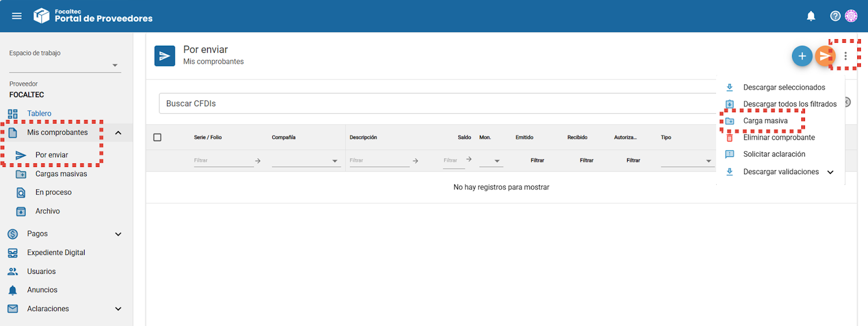Open Archivo in sidebar
The height and width of the screenshot is (326, 868).
pos(48,212)
